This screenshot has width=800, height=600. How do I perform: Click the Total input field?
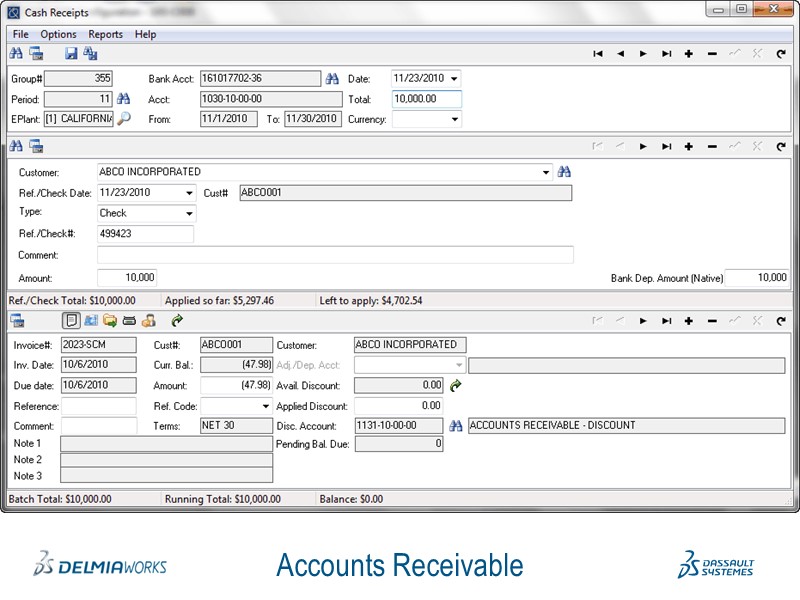pos(426,99)
